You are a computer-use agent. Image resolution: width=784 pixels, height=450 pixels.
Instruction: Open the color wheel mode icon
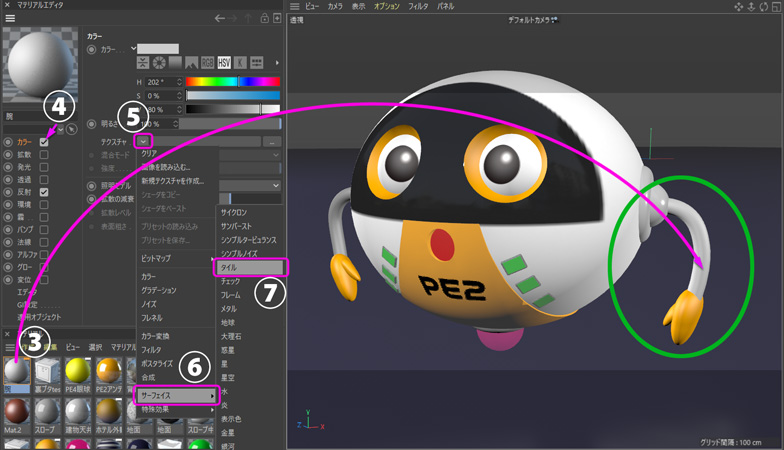(x=160, y=63)
